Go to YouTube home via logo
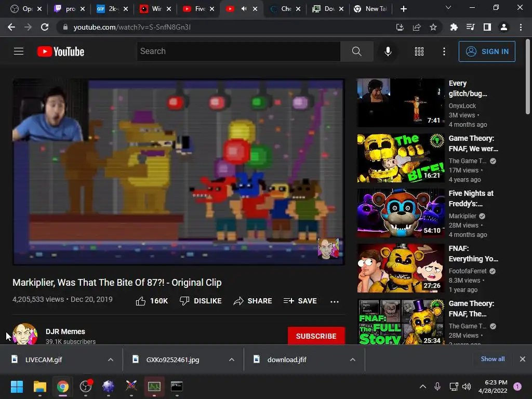Screen dimensions: 532x399 tap(61, 51)
